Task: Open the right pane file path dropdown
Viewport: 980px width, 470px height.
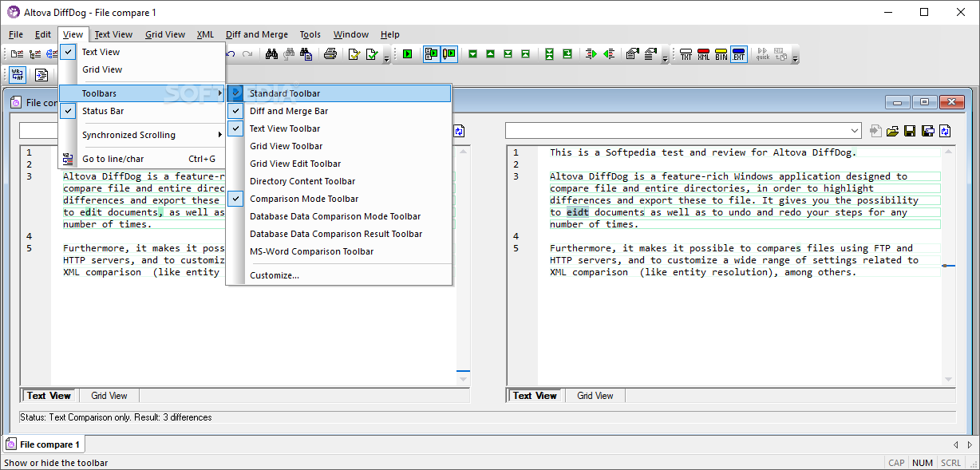Action: click(x=855, y=130)
